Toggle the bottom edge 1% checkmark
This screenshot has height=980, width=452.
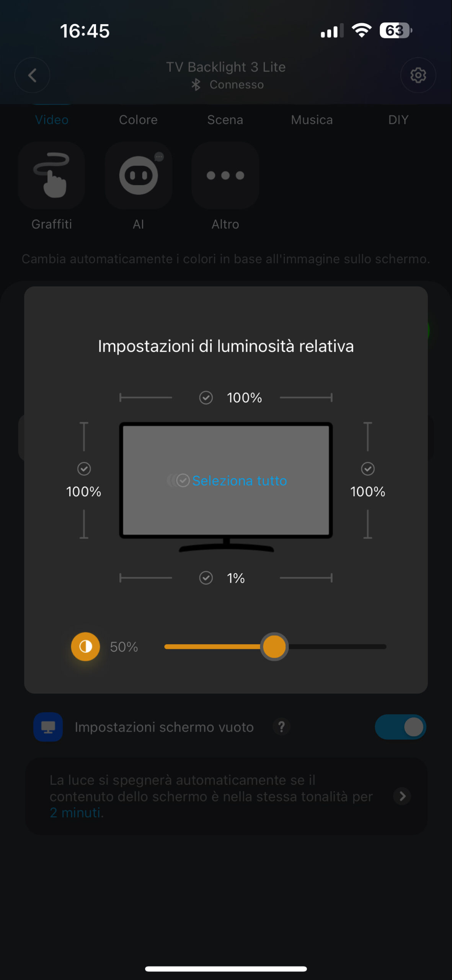tap(206, 578)
